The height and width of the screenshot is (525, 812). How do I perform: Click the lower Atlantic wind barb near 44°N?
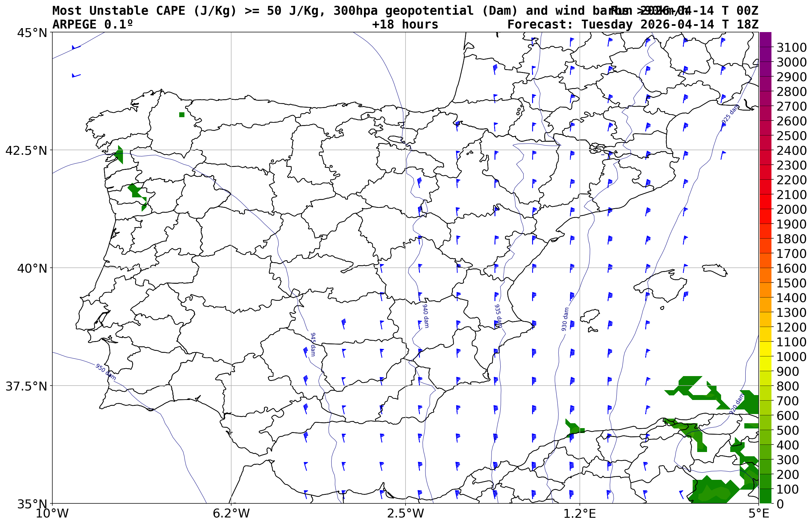coord(76,75)
